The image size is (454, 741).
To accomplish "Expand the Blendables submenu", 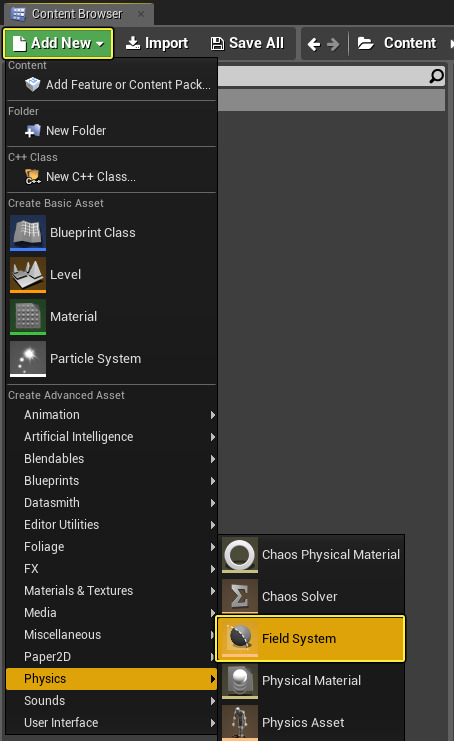I will (x=111, y=459).
